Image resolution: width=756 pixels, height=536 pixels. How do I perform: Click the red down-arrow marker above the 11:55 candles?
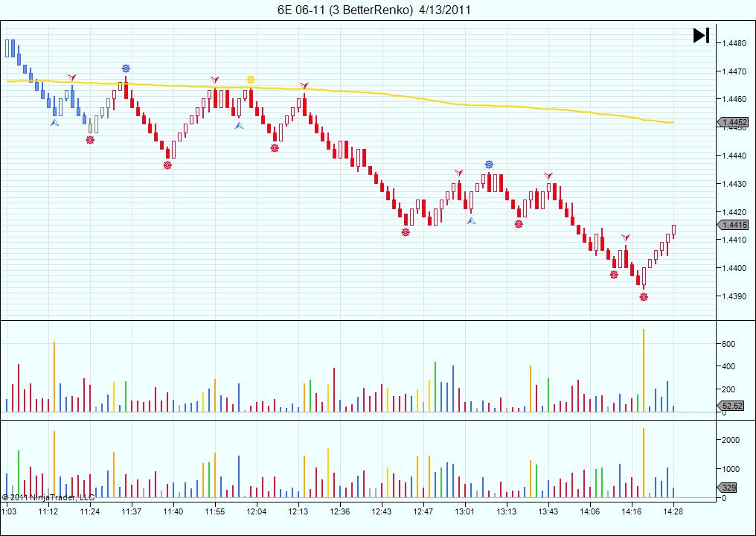[214, 80]
